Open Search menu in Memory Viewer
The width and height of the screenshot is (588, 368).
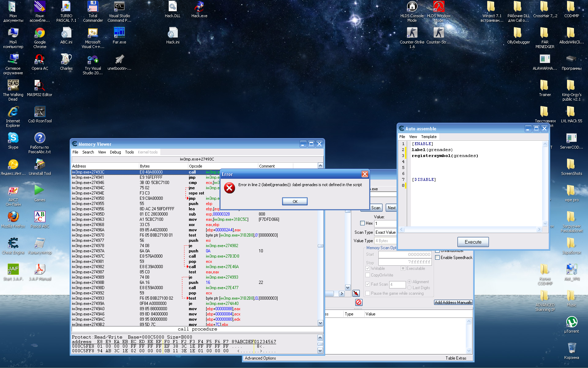point(88,152)
